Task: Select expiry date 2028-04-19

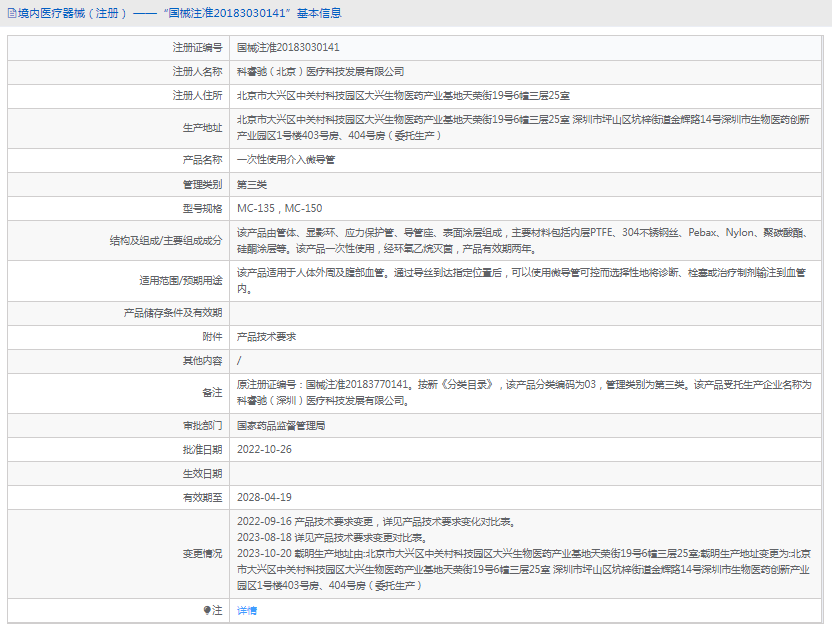Action: coord(264,498)
